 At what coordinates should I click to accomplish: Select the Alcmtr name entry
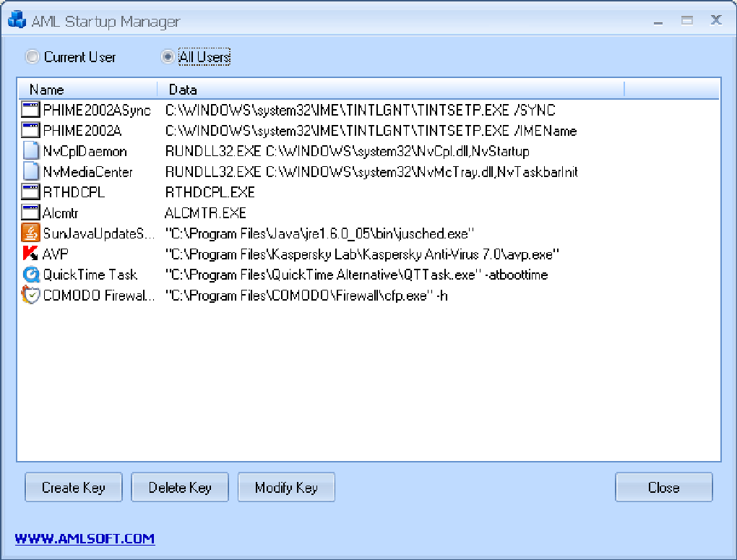pos(60,213)
